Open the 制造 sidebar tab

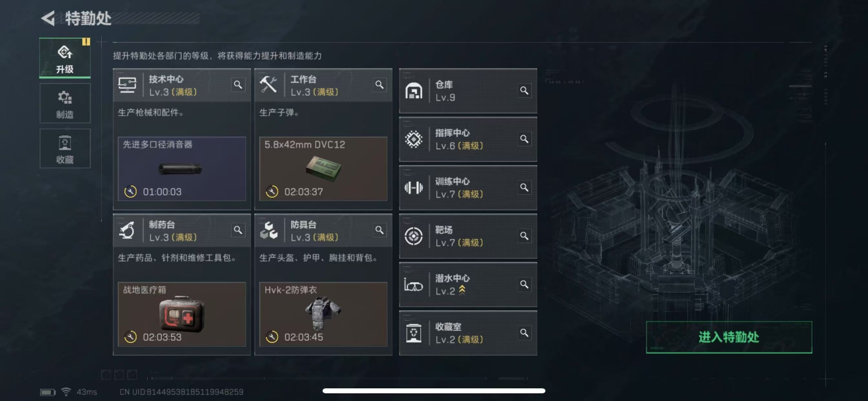(x=65, y=104)
